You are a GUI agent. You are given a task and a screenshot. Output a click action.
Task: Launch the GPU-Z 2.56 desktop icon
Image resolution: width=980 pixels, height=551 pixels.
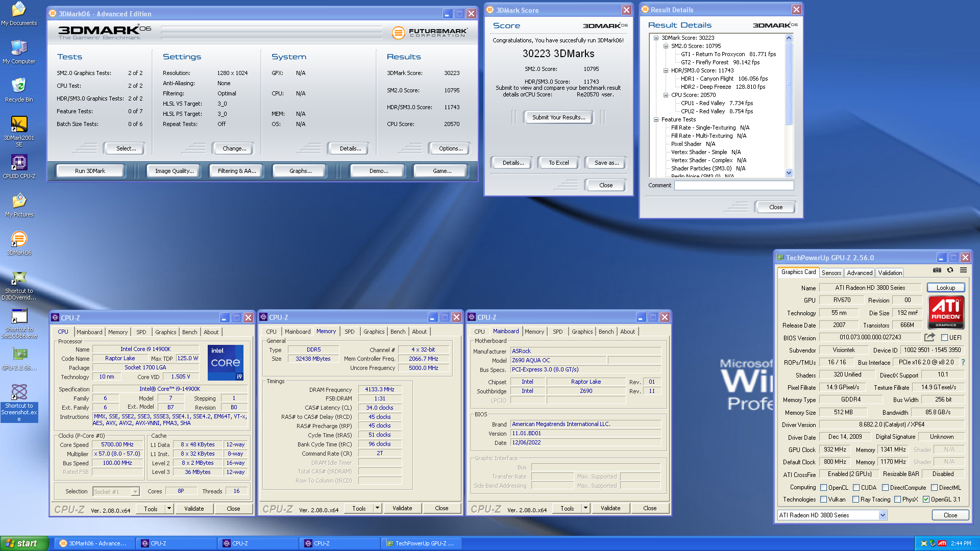[19, 358]
